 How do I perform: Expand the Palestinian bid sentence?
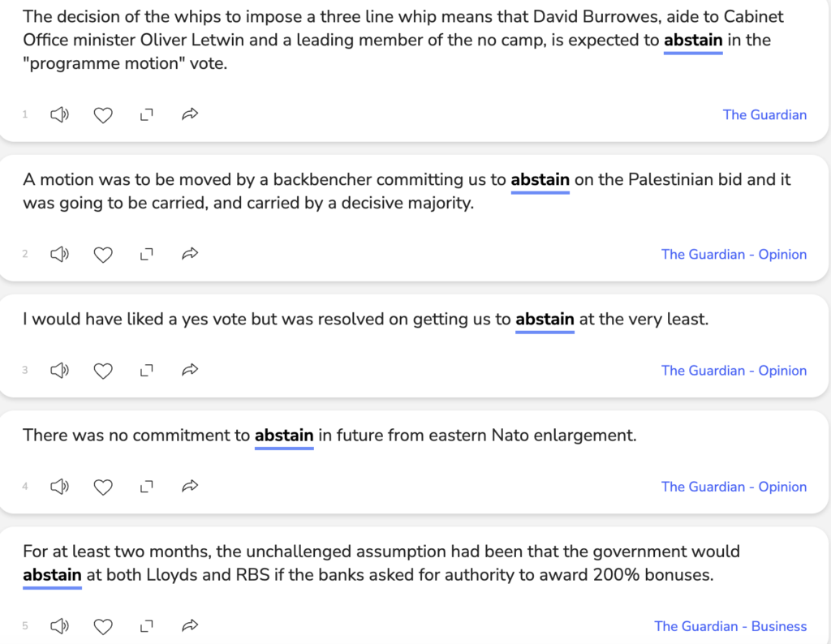pyautogui.click(x=146, y=255)
